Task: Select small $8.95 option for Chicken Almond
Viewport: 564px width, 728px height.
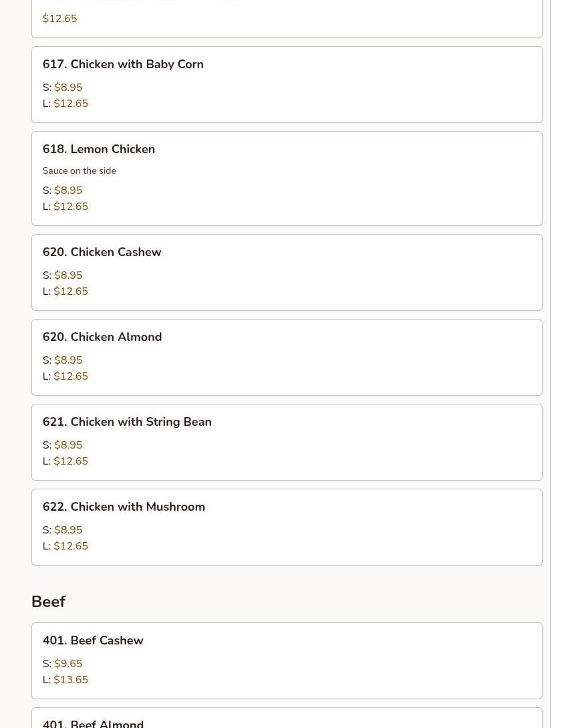Action: tap(68, 360)
